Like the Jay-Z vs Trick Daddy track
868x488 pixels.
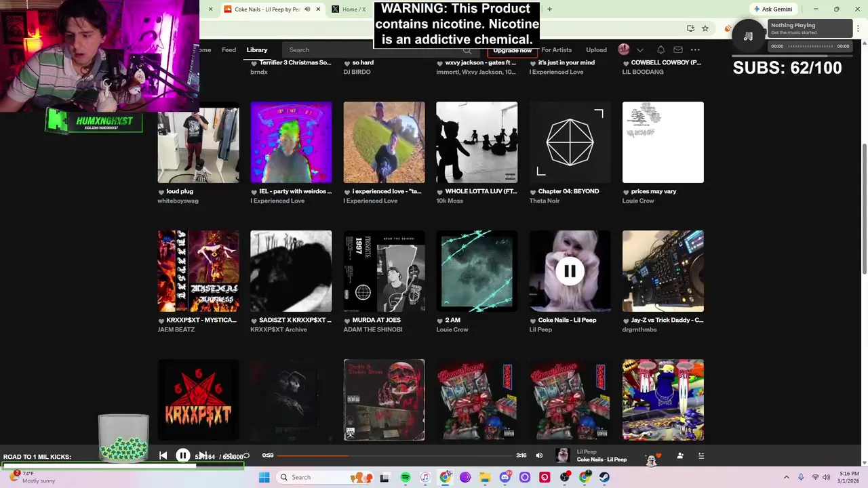pyautogui.click(x=626, y=321)
